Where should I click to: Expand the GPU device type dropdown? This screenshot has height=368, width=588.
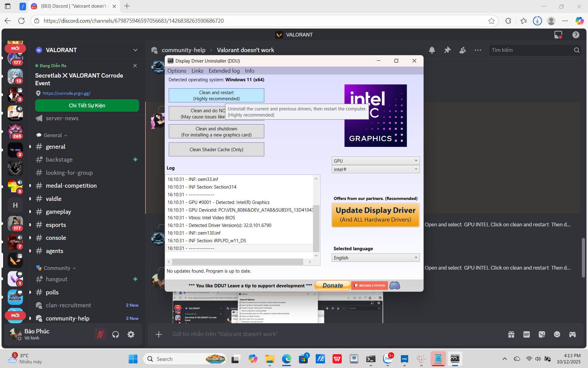375,161
